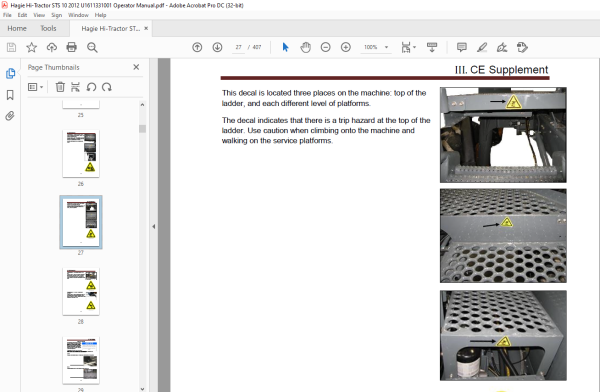
Task: Collapse the navigation pane with arrow handle
Action: [154, 226]
